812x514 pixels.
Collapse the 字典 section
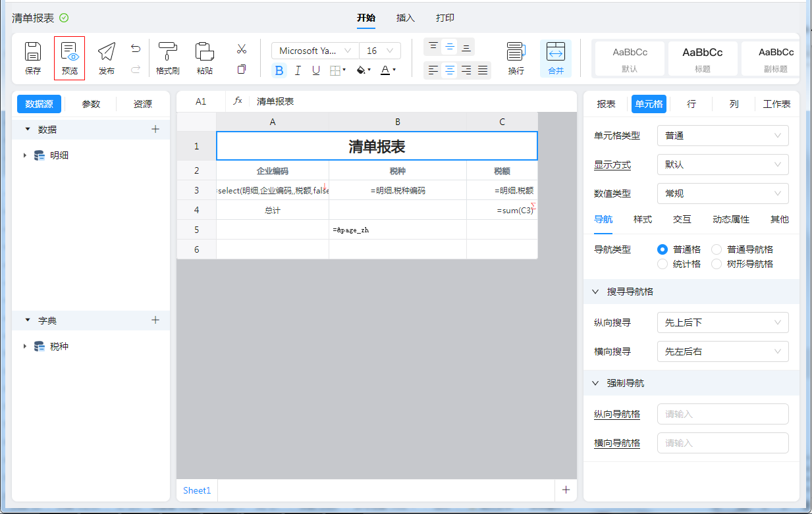[28, 321]
